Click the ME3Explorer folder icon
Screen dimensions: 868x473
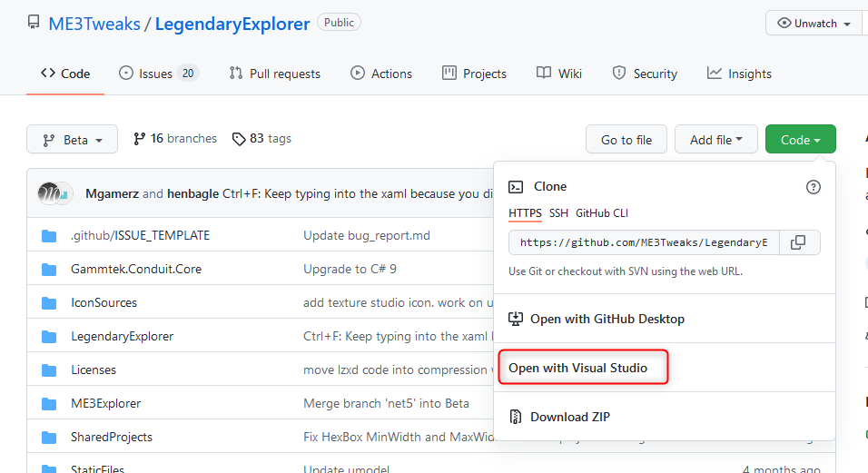49,404
